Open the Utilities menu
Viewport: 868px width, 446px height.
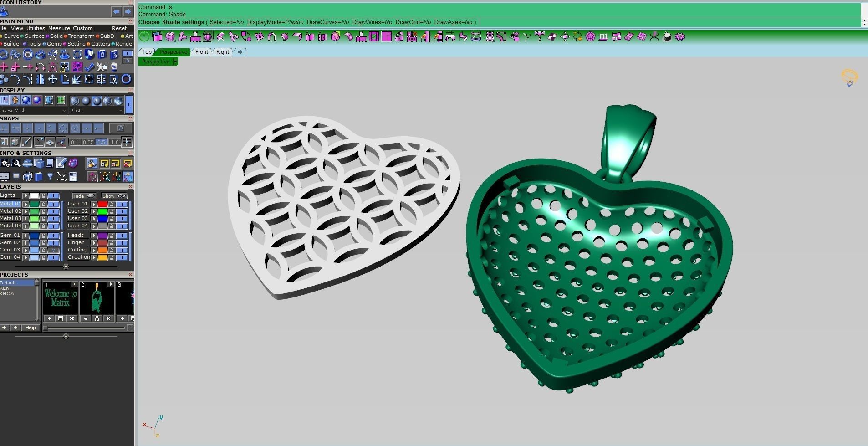(x=36, y=28)
